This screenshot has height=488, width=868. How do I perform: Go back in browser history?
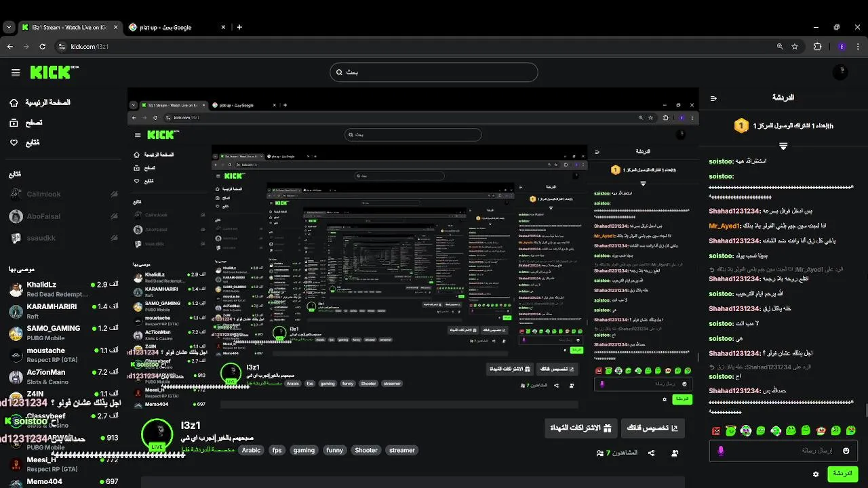coord(9,46)
